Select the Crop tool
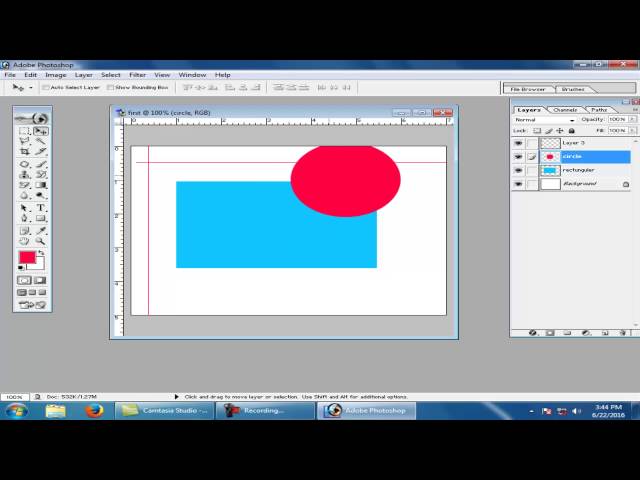This screenshot has width=640, height=480. pos(24,151)
